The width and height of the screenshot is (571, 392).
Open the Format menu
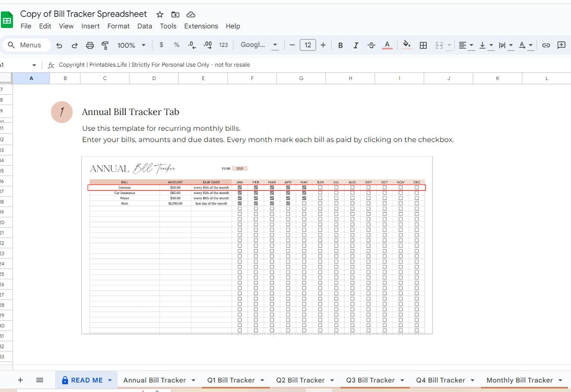click(x=118, y=26)
